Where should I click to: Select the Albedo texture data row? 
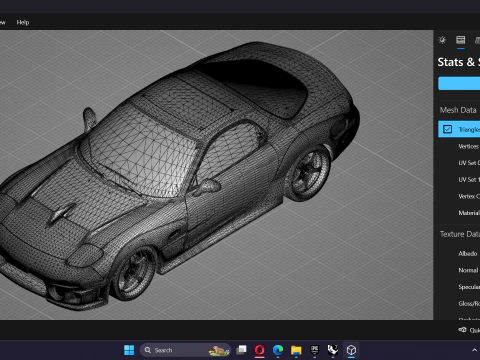467,254
